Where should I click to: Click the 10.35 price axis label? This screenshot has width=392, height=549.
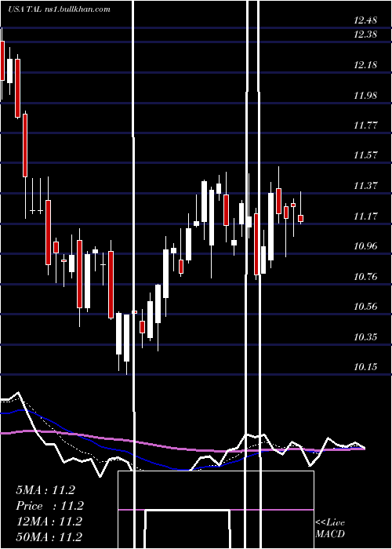365,336
